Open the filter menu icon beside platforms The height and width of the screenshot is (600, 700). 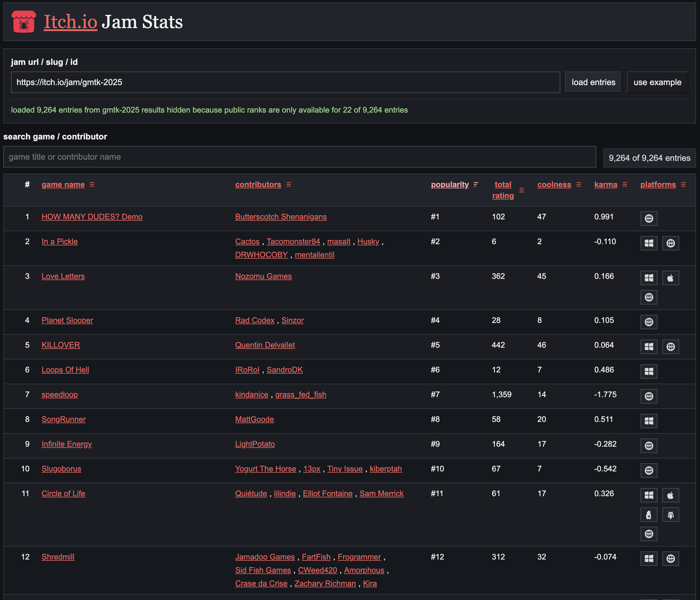(x=683, y=185)
